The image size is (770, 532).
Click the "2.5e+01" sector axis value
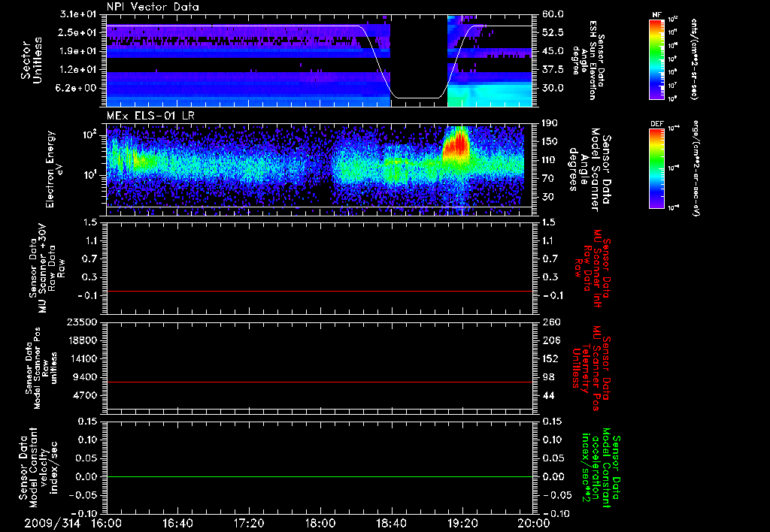click(x=78, y=32)
